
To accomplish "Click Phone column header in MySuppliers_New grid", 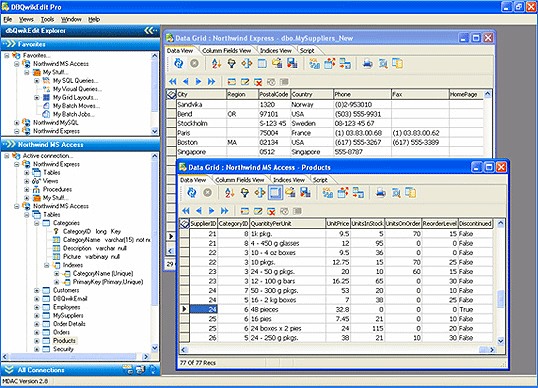I will pos(362,94).
